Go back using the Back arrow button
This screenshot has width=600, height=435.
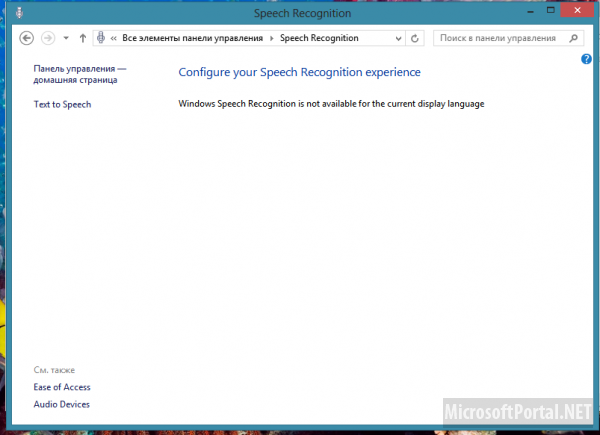[x=26, y=38]
